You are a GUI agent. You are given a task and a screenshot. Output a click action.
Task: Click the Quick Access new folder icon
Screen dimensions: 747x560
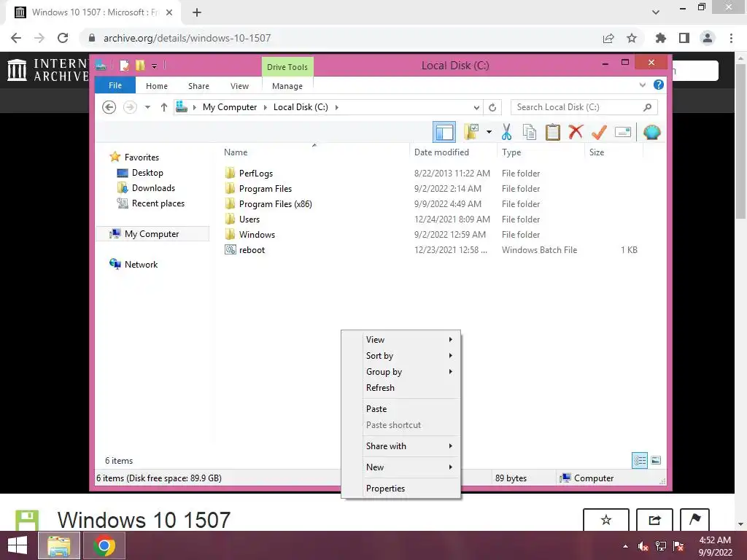pos(140,65)
